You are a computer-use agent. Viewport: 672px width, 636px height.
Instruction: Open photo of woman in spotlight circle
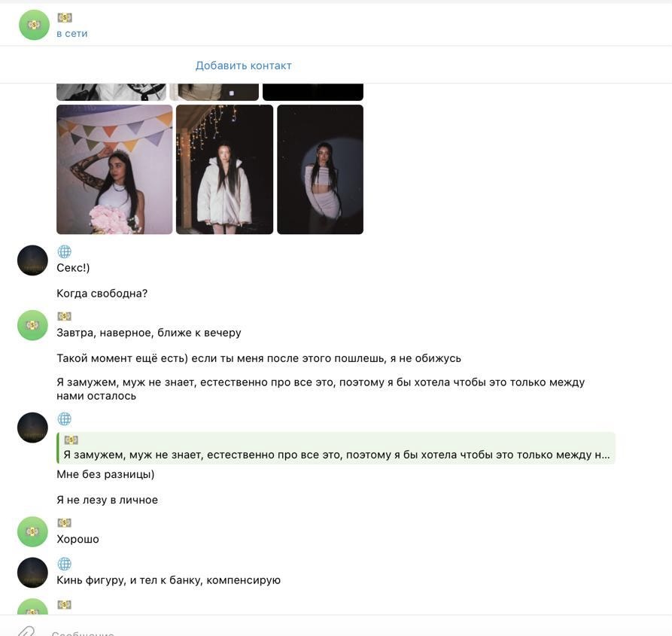(x=320, y=169)
